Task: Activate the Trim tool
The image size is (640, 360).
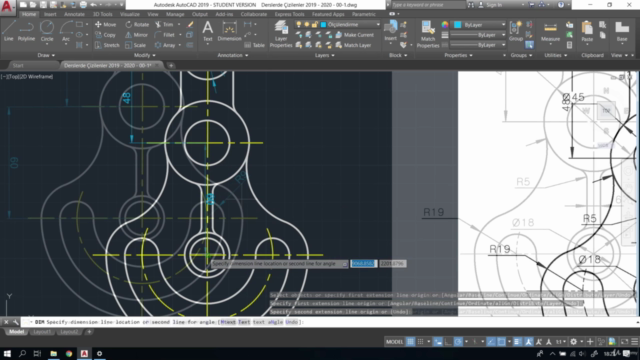Action: [x=164, y=24]
